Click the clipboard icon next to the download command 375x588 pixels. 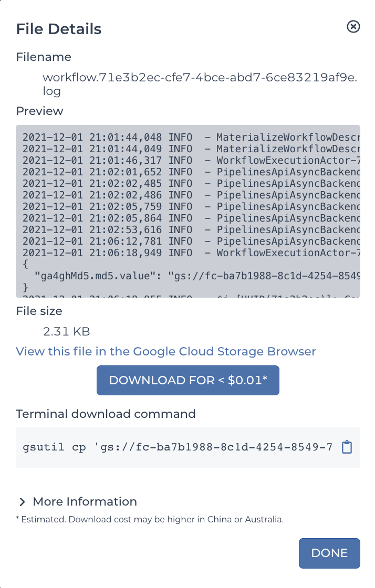tap(347, 447)
